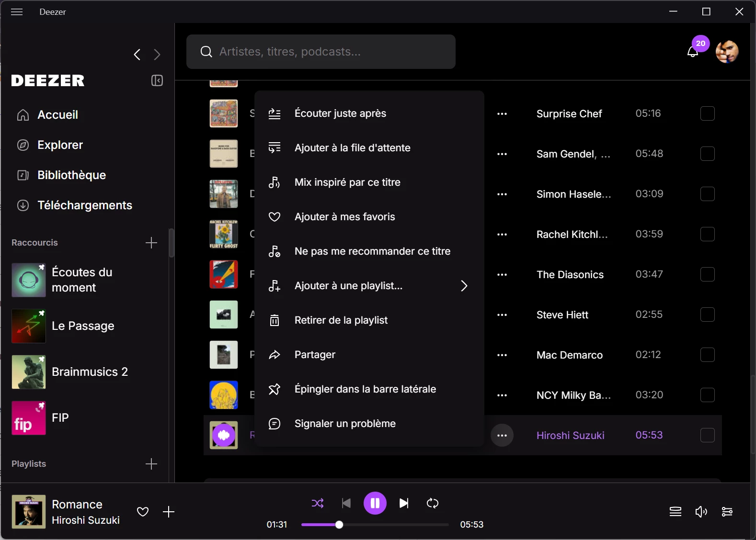Skip to previous track
Screen dimensions: 756x540
pyautogui.click(x=346, y=503)
